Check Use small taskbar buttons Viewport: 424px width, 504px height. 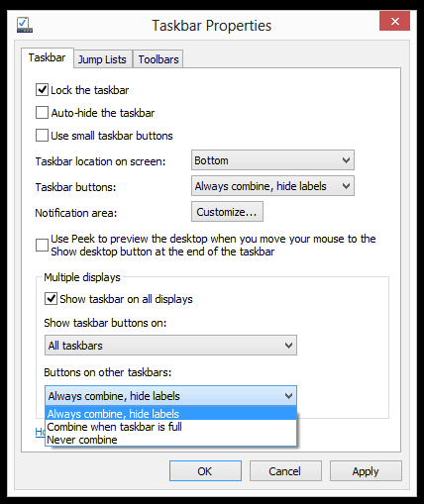click(x=42, y=136)
